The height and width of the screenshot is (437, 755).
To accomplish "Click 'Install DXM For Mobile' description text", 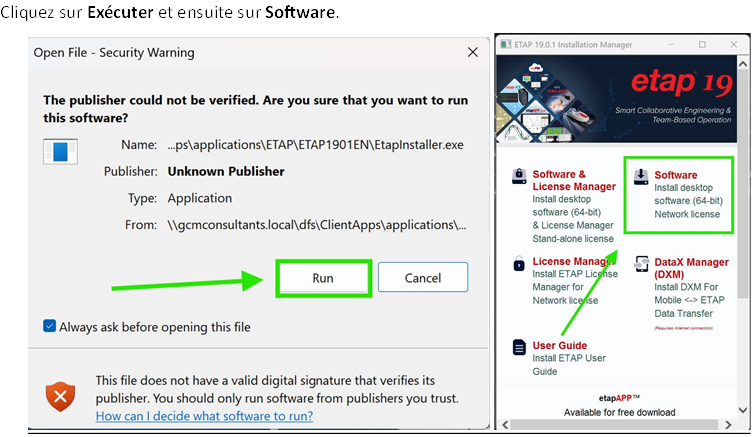I will click(689, 300).
